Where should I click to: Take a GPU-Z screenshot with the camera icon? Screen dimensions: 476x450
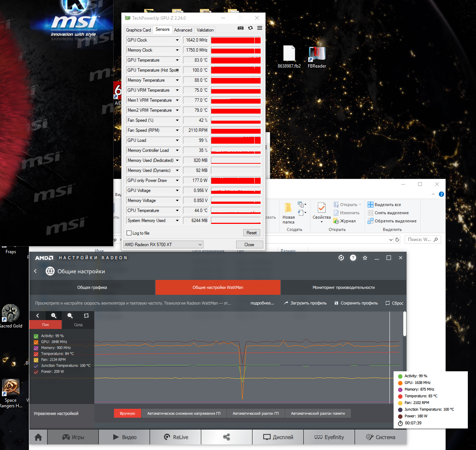pyautogui.click(x=241, y=28)
